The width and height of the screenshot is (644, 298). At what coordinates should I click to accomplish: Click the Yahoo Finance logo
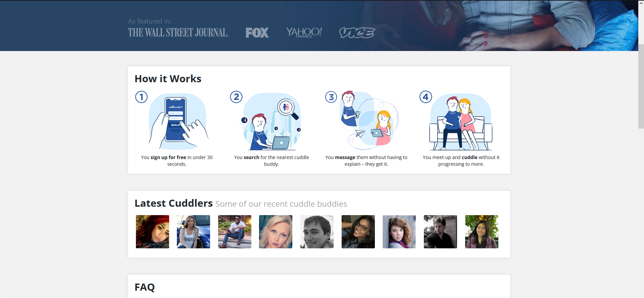pyautogui.click(x=304, y=32)
